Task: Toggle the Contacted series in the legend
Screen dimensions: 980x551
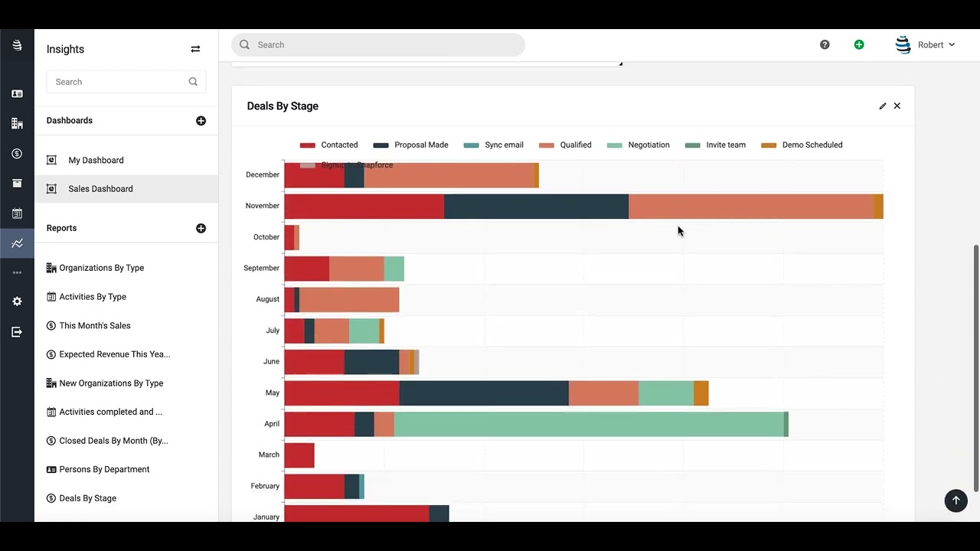Action: tap(328, 145)
